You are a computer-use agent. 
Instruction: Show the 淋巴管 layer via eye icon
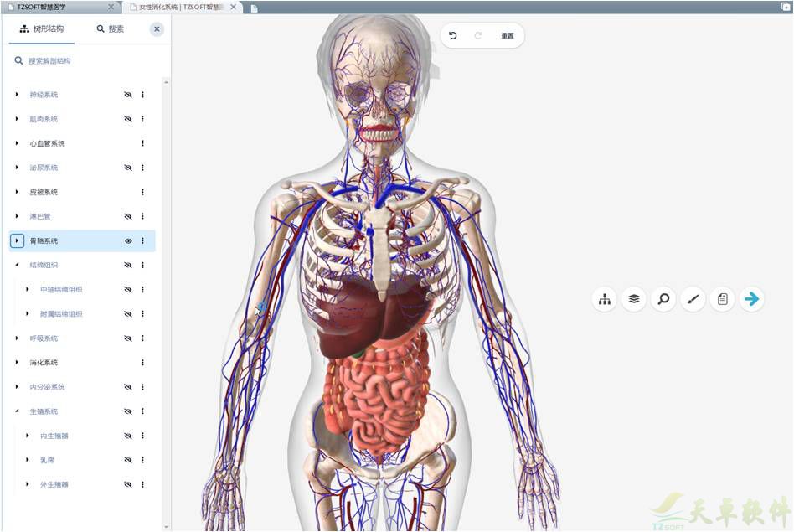click(x=128, y=216)
